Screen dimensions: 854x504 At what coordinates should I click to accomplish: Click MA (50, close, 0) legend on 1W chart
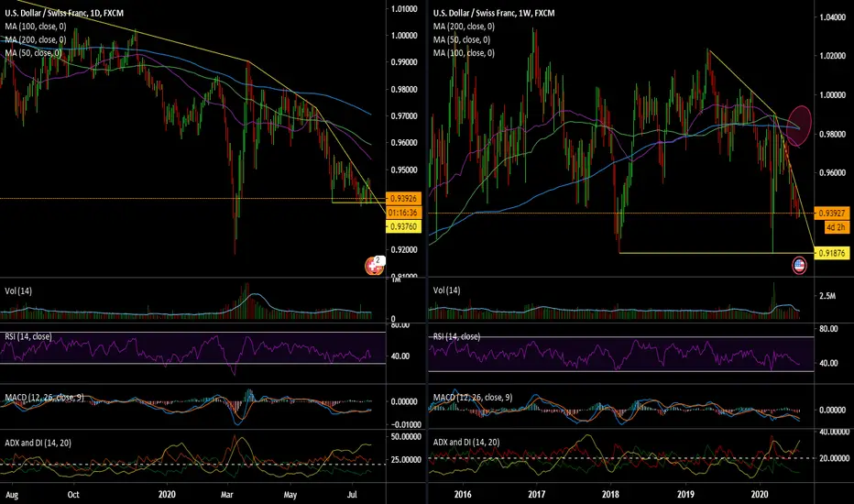click(x=462, y=39)
